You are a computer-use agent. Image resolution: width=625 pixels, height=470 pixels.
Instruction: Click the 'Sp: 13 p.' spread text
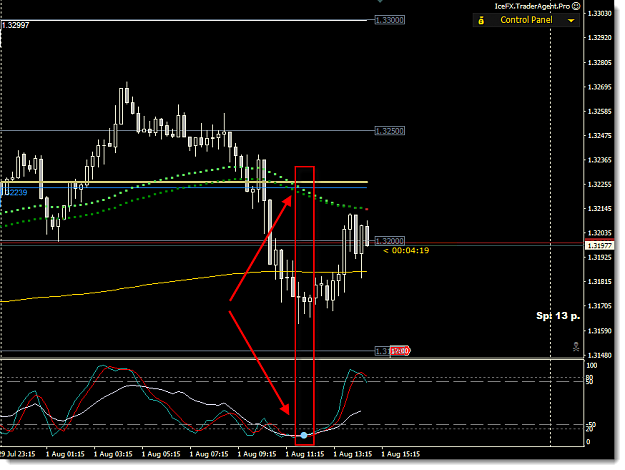pos(558,316)
